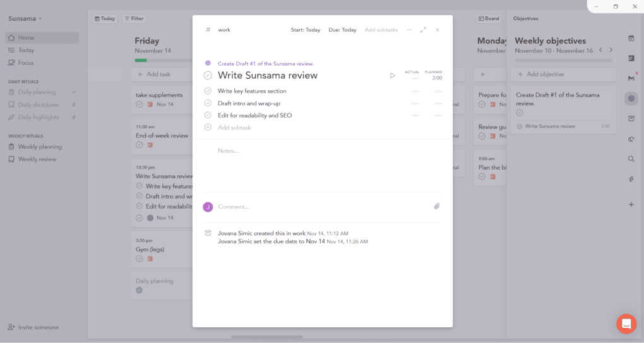
Task: Open the Intercom chat bubble
Action: click(626, 323)
